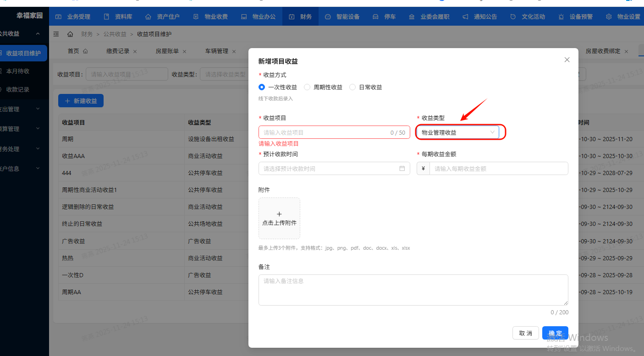The width and height of the screenshot is (644, 356).
Task: Click the home icon in the breadcrumb
Action: tap(69, 33)
